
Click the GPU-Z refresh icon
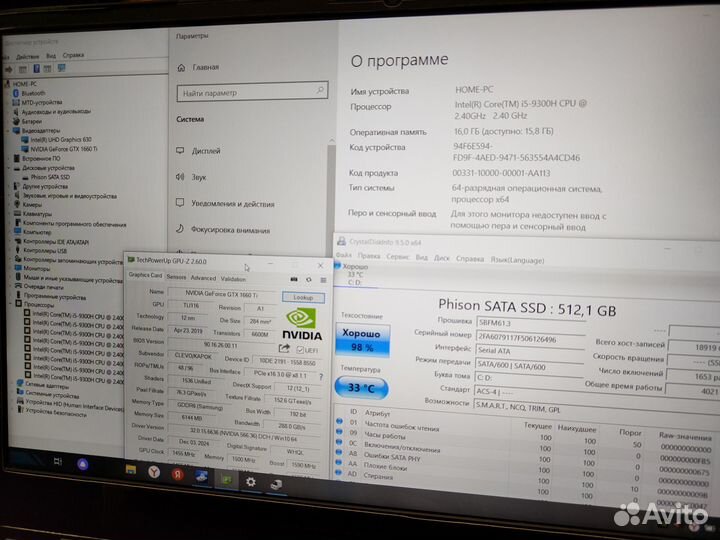307,278
